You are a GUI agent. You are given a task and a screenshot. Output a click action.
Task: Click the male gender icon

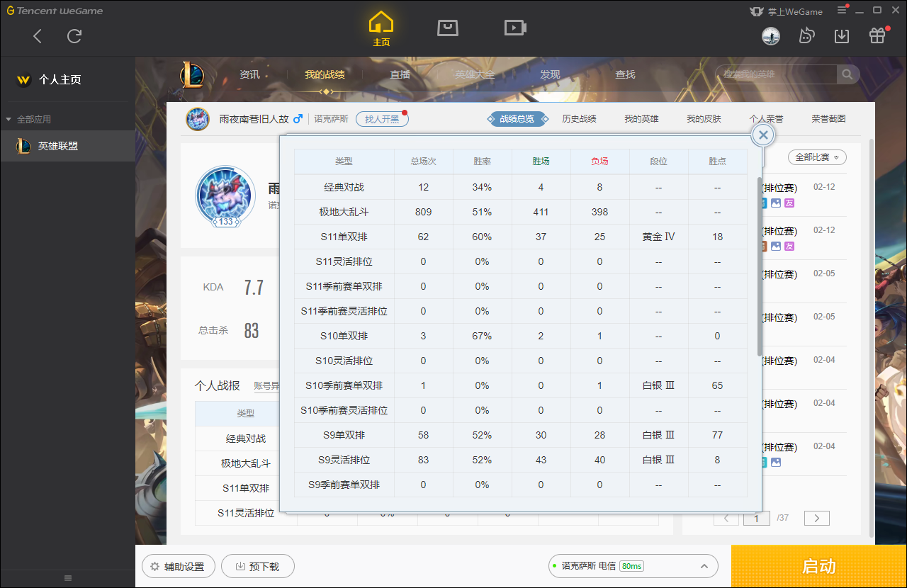(298, 119)
